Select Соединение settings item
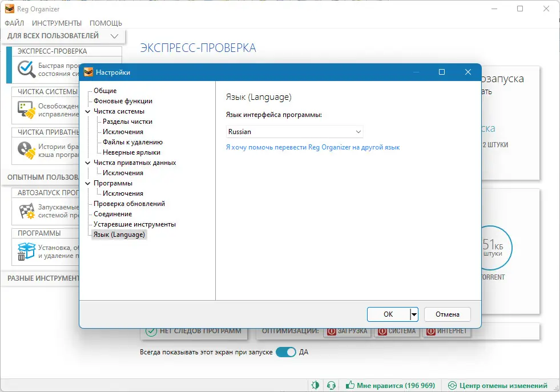Screen dimensions: 560x392 (113, 214)
